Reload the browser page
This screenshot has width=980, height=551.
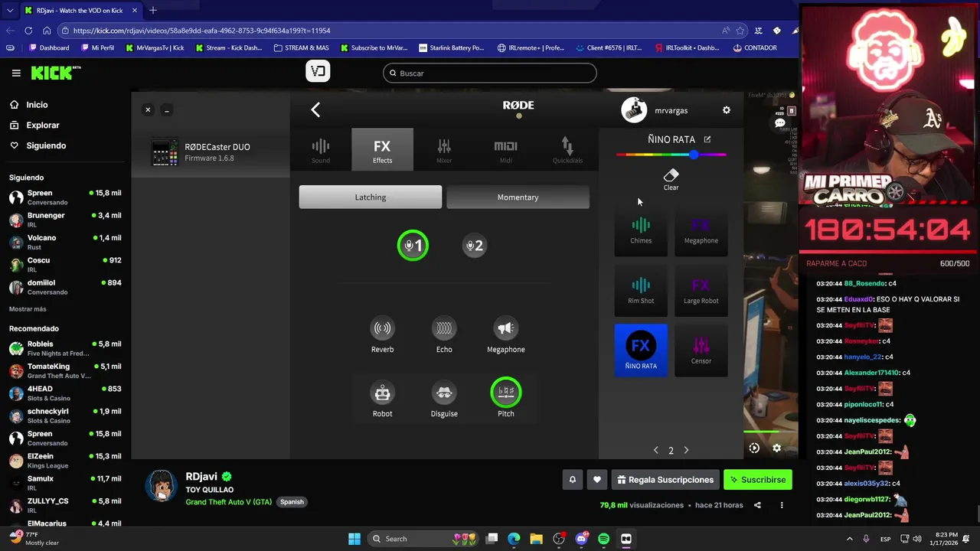pos(28,31)
